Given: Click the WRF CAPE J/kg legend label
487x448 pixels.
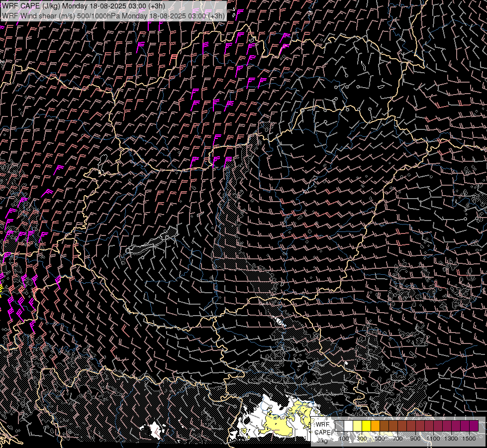Looking at the screenshot, I should click(x=323, y=433).
